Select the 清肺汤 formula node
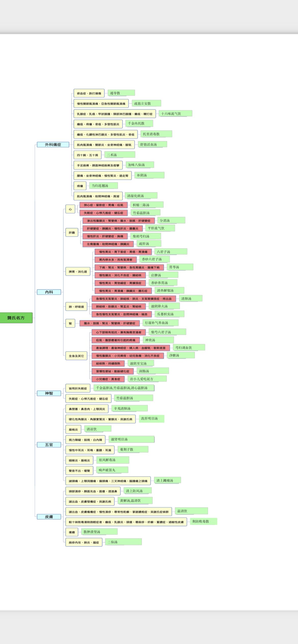This screenshot has width=298, height=644. click(191, 298)
